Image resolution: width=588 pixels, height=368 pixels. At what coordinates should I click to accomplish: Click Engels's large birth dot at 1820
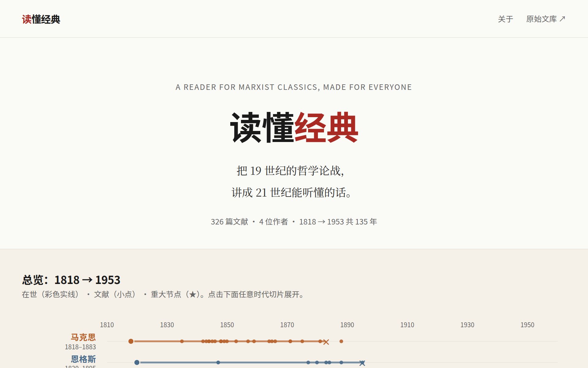[137, 362]
